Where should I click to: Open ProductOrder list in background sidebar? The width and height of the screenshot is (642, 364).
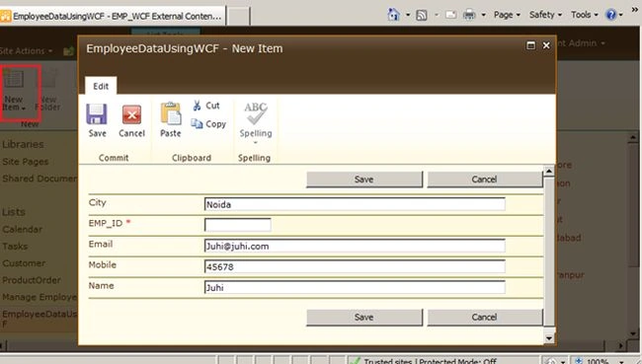point(32,280)
